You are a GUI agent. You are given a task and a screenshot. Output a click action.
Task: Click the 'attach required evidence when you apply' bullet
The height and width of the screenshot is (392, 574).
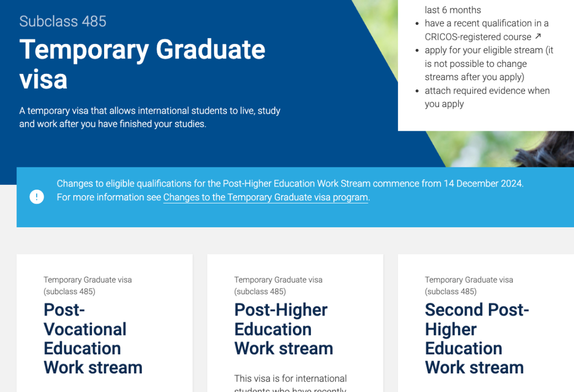[487, 97]
